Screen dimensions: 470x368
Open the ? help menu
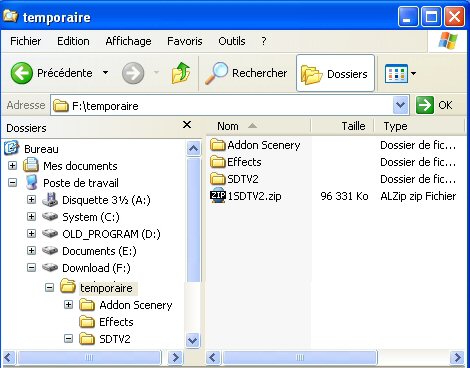click(264, 41)
